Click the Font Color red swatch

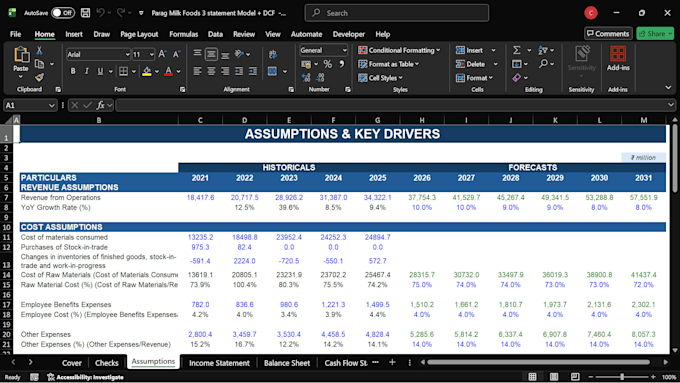click(x=169, y=71)
